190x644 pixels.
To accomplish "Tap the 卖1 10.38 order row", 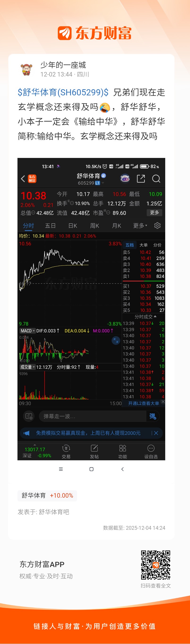I will 144,276.
